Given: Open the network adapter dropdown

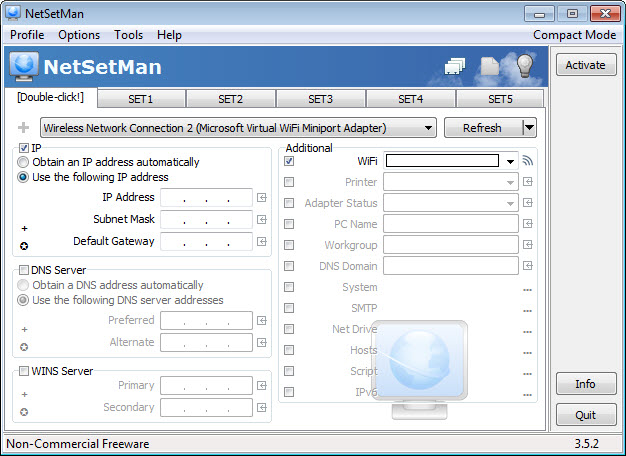Looking at the screenshot, I should point(238,128).
